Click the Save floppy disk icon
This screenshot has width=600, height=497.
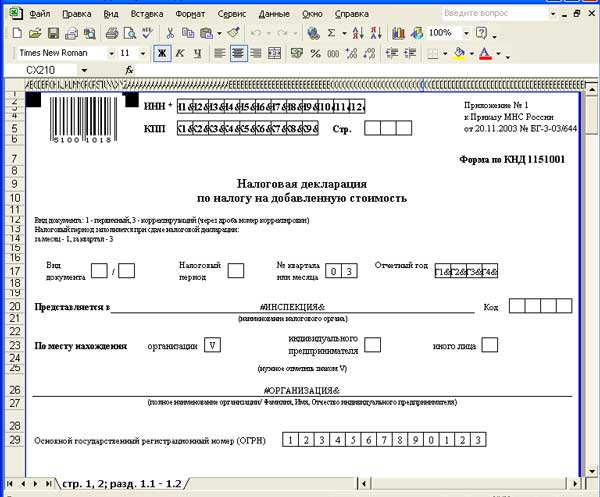[x=55, y=33]
